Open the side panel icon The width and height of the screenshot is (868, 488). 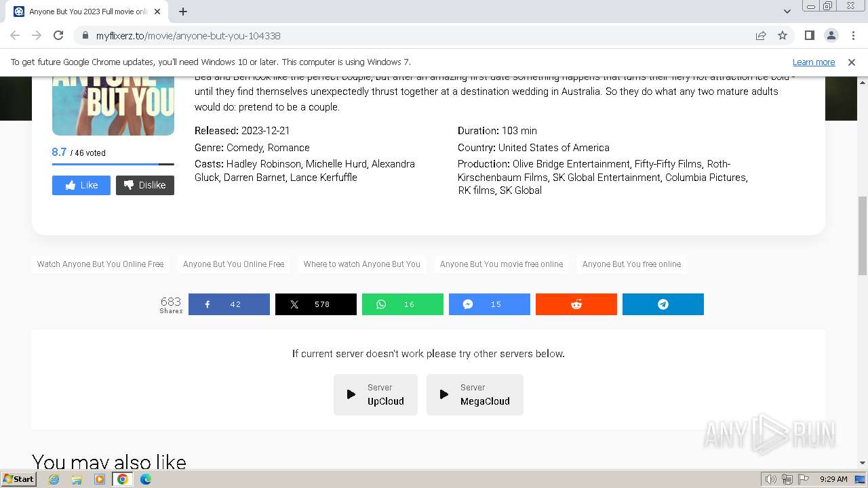coord(809,35)
